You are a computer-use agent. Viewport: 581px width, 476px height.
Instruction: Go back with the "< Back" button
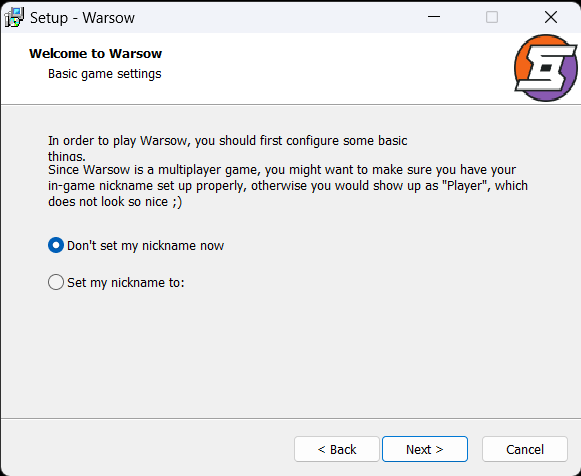tap(337, 449)
